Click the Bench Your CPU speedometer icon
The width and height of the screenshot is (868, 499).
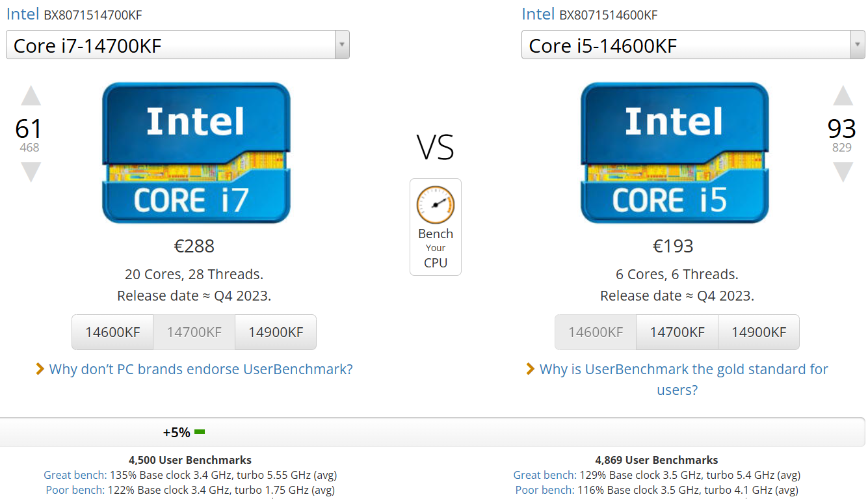[435, 204]
